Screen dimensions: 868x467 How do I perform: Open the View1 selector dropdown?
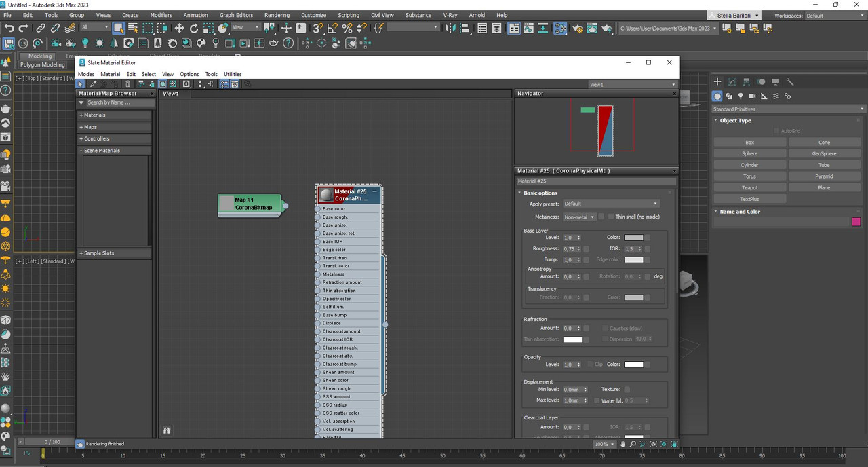pyautogui.click(x=631, y=85)
